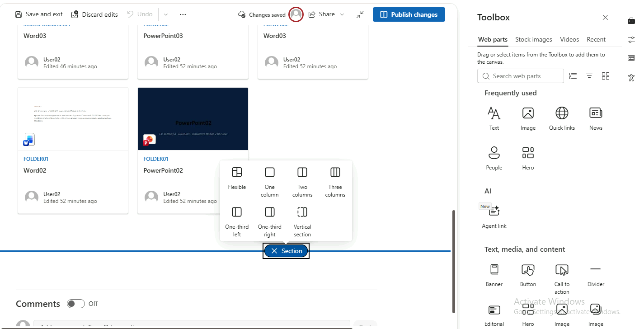Image resolution: width=644 pixels, height=329 pixels.
Task: Click Save and exit
Action: [x=39, y=14]
